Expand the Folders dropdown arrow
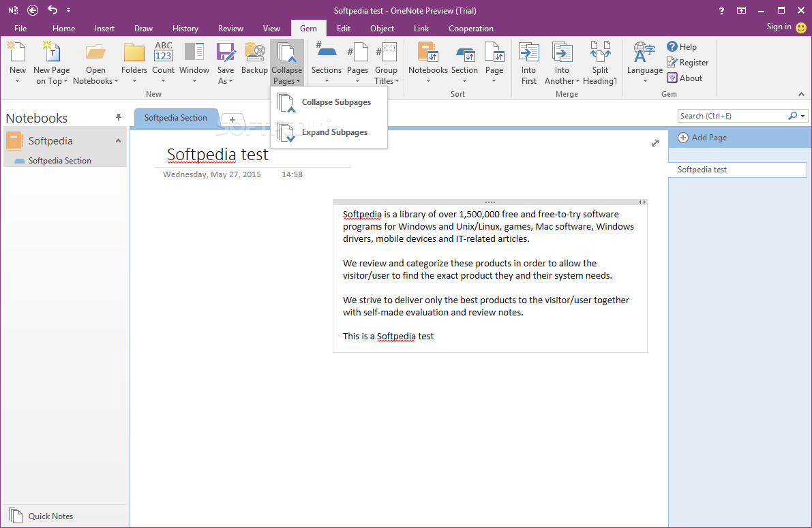 [134, 81]
